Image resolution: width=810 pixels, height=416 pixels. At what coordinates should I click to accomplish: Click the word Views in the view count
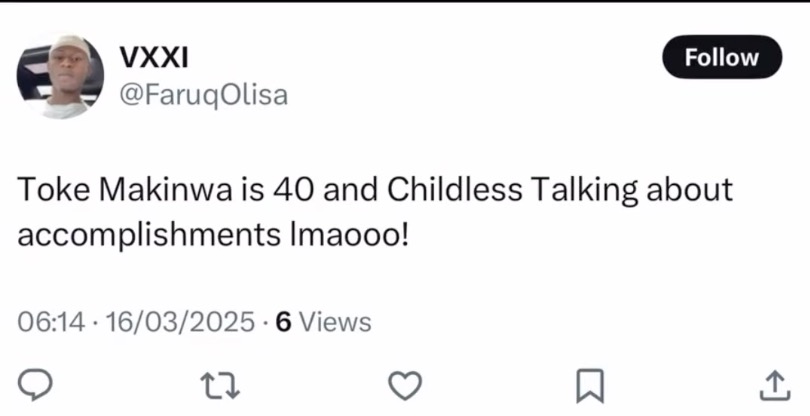335,322
